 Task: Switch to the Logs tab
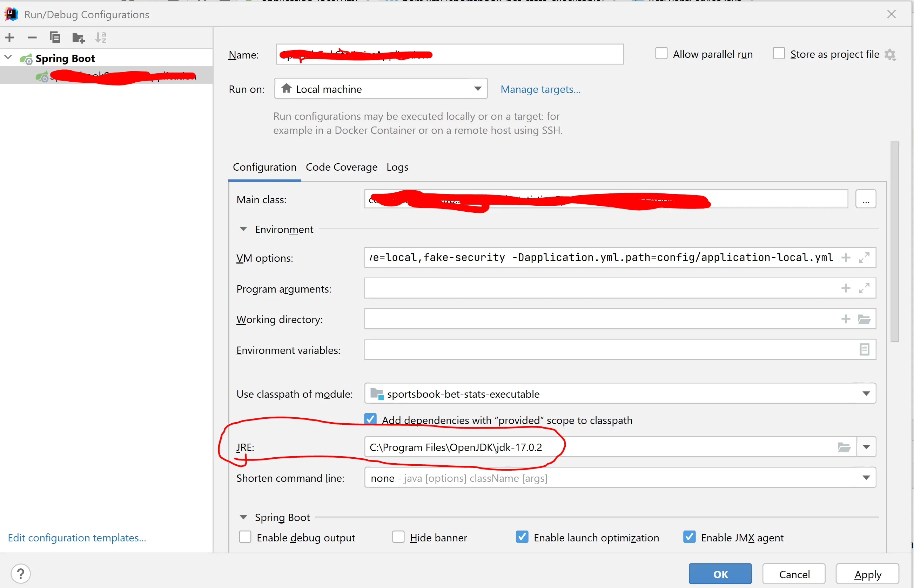pos(397,167)
